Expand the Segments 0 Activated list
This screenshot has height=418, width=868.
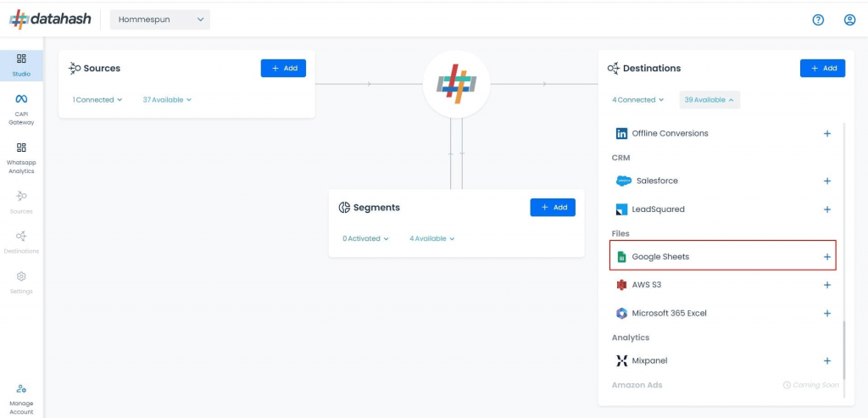(x=365, y=238)
